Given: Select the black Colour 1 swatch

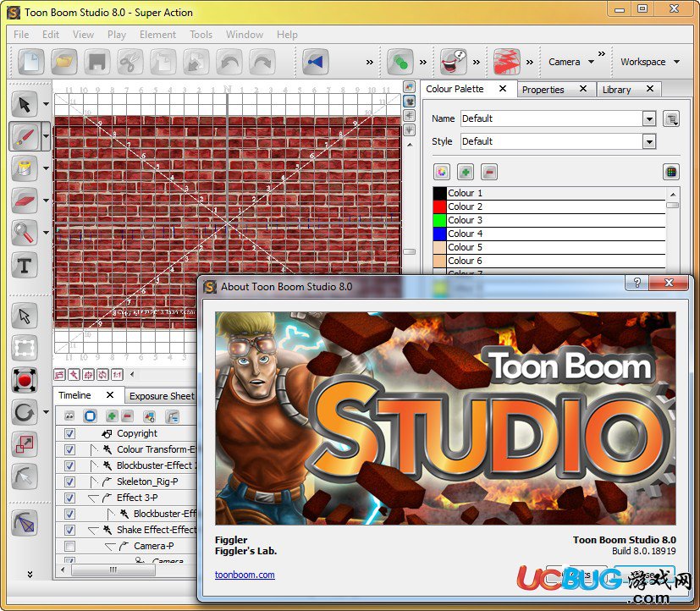Looking at the screenshot, I should pos(440,193).
